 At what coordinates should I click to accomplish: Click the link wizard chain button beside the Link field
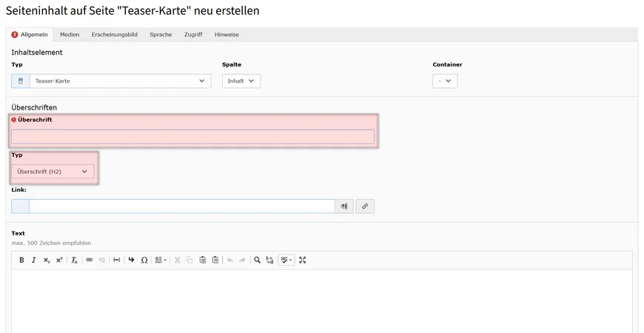coord(365,206)
